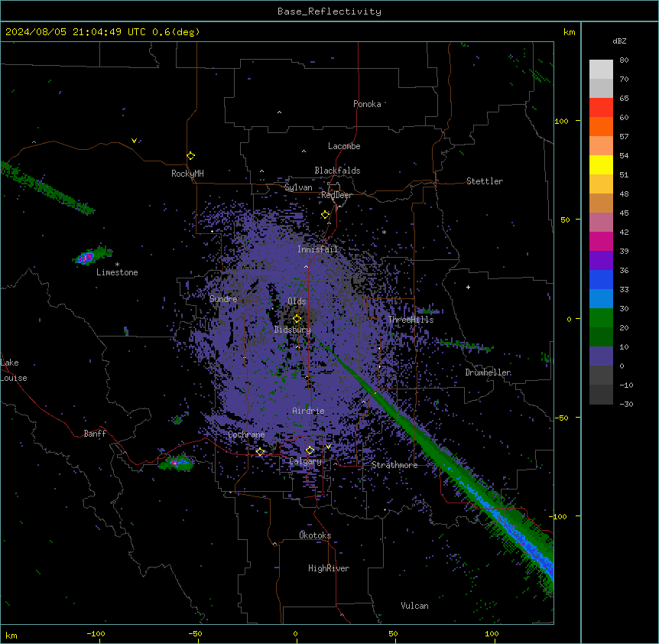Select the white plus marker north of Drumheller
659x644 pixels.
pos(468,287)
